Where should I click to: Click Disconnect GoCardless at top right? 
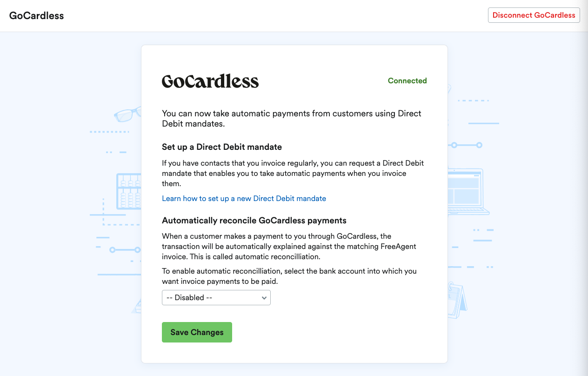click(x=534, y=15)
